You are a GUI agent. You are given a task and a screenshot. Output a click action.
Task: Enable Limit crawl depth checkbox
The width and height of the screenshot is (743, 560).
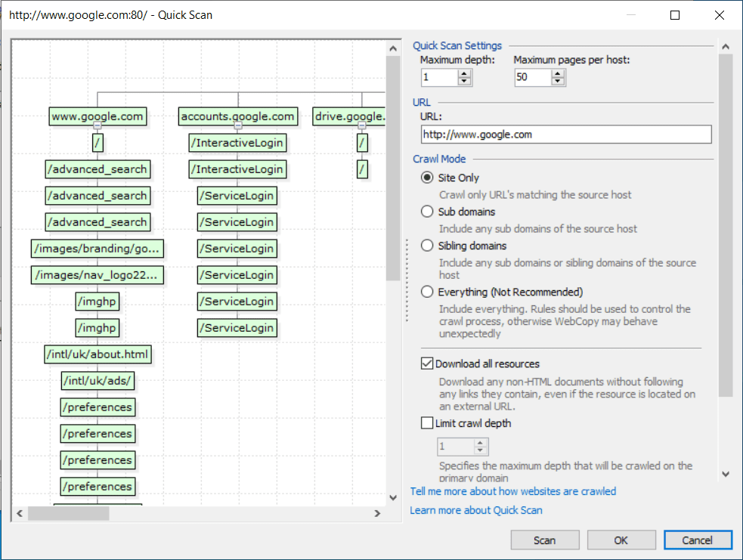click(427, 423)
